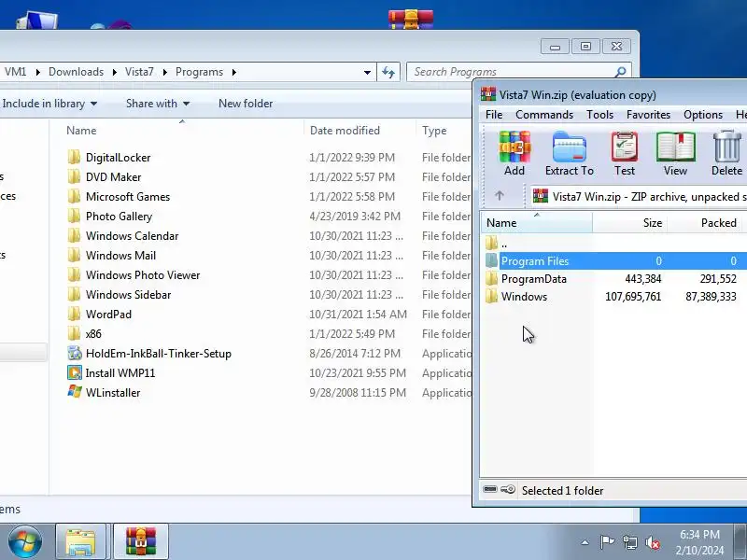Click the ProgramData folder icon in WinRAR
The height and width of the screenshot is (560, 747).
[491, 278]
